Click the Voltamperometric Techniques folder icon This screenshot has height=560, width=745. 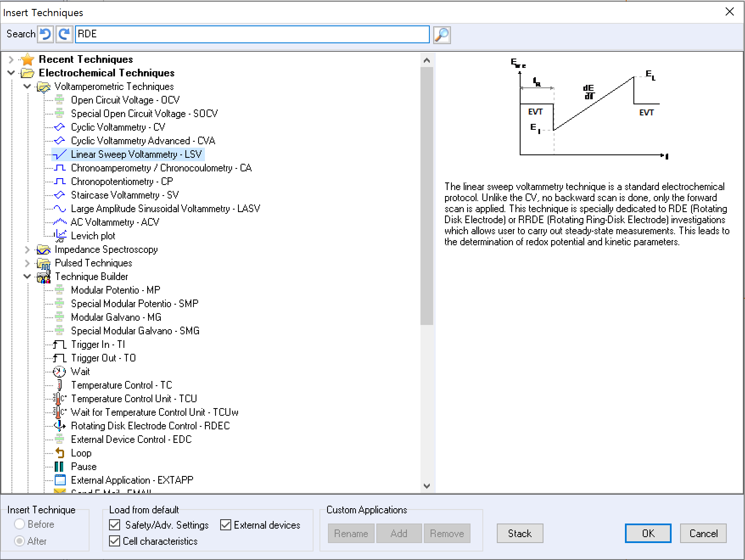(x=44, y=87)
